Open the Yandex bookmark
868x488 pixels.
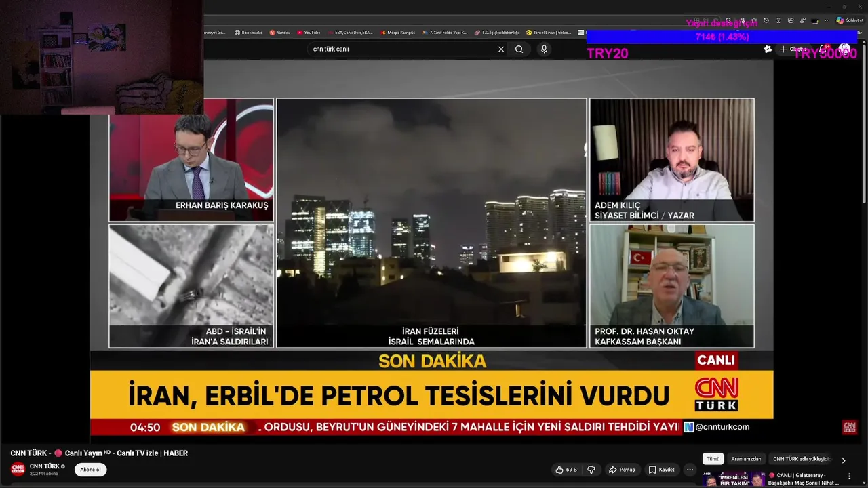(279, 33)
